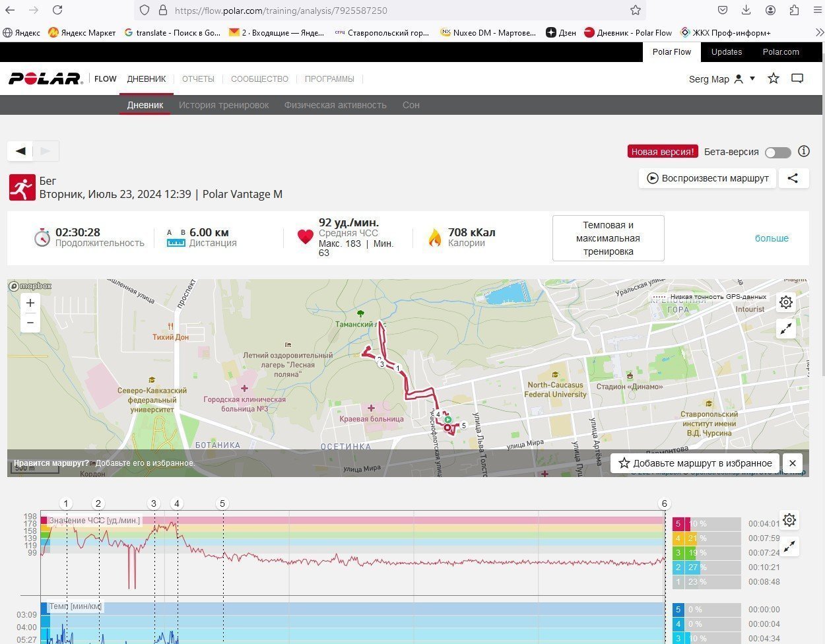Click the calorie flame icon

click(x=434, y=238)
